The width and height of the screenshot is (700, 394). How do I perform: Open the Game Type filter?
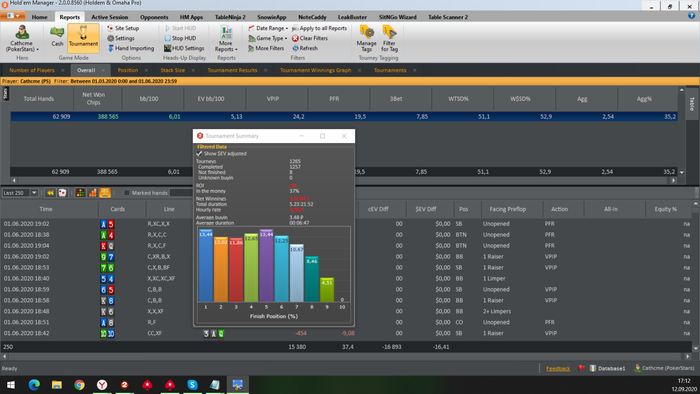click(x=267, y=38)
